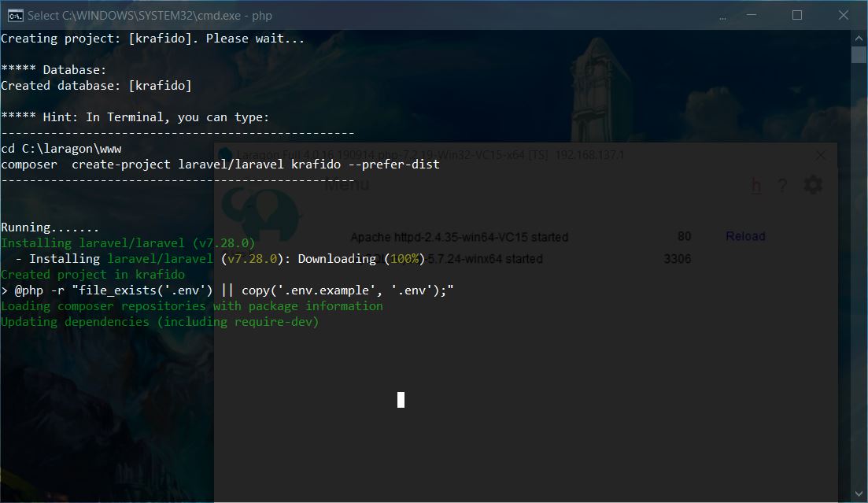Viewport: 868px width, 503px height.
Task: Click 'Apache httpd-2.4.35-win64-VC15 started' in Laragon
Action: [x=460, y=237]
